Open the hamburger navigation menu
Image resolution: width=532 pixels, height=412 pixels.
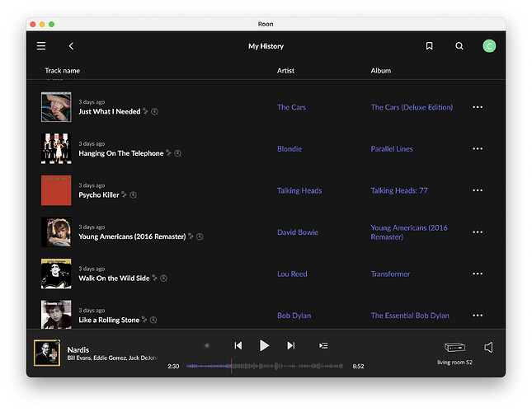point(41,46)
